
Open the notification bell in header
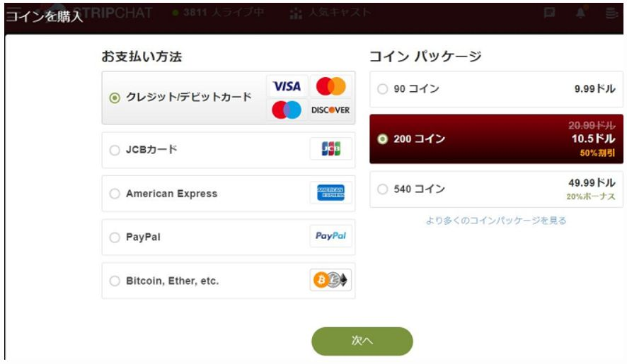coord(580,13)
